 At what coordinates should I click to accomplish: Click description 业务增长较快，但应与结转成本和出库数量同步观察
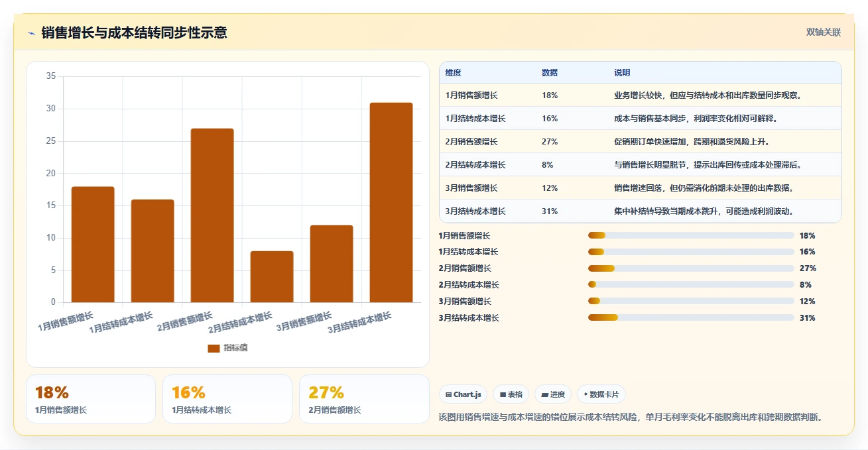tap(708, 95)
